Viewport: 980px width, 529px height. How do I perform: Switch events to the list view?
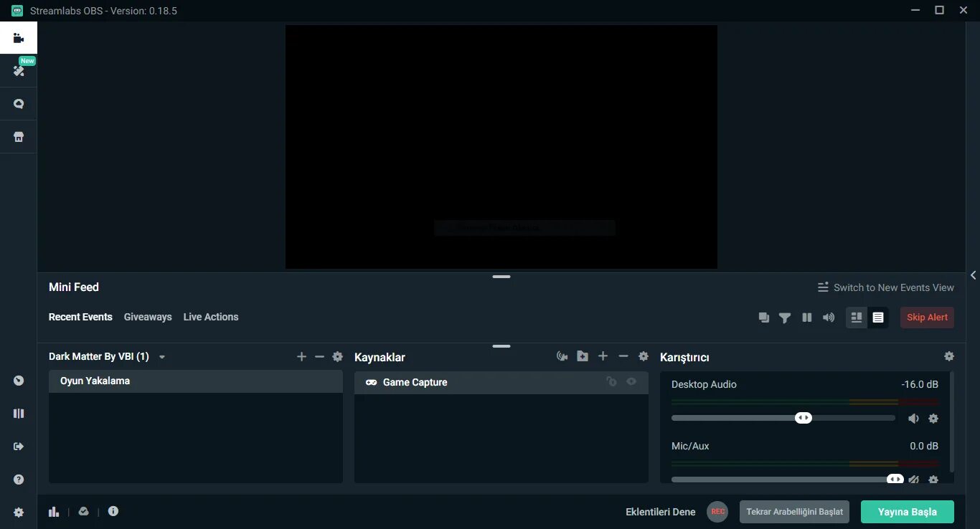click(878, 318)
